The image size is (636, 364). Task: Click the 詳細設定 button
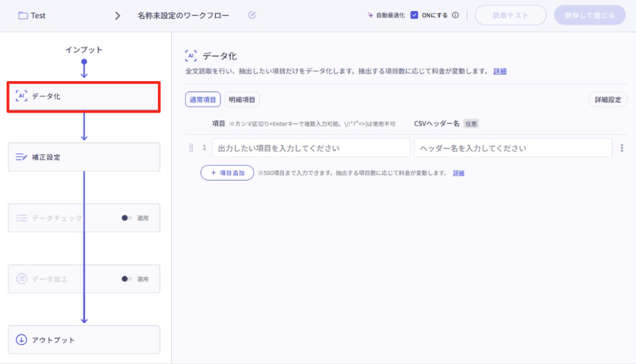(x=607, y=99)
